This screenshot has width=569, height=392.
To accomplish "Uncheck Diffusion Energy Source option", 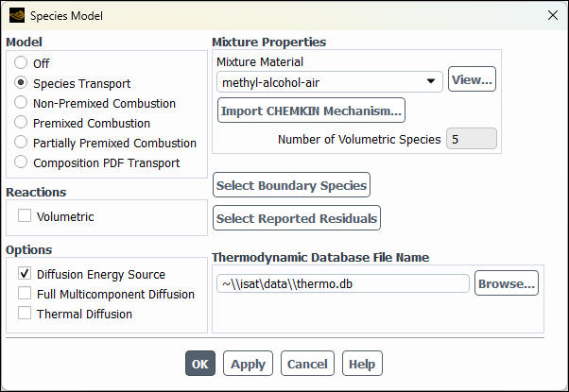I will coord(25,274).
